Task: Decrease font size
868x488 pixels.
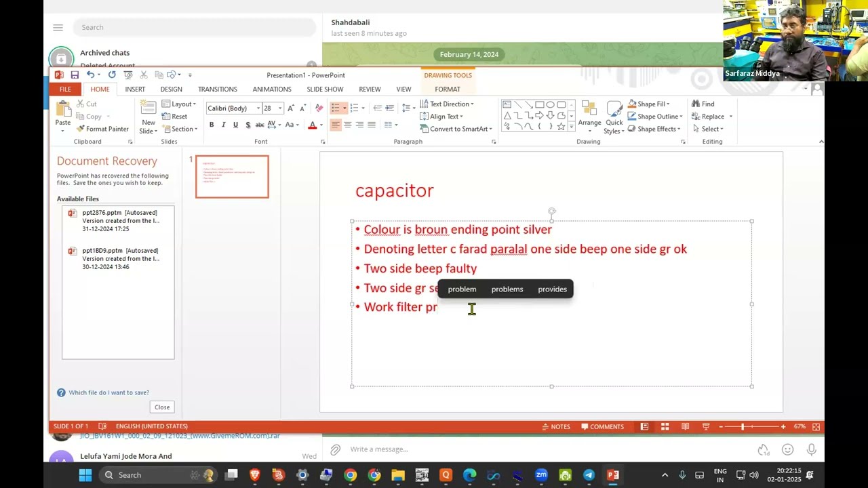Action: coord(302,108)
